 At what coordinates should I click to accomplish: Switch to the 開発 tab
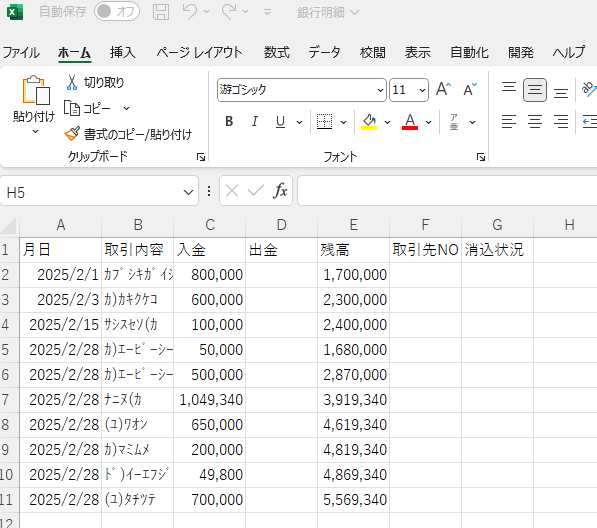[x=521, y=52]
